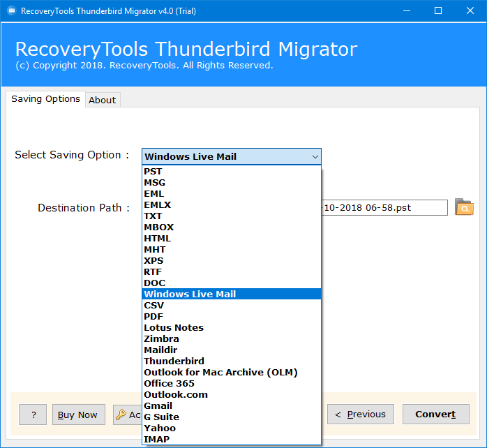Image resolution: width=487 pixels, height=448 pixels.
Task: Select MBOX in the list
Action: [232, 227]
